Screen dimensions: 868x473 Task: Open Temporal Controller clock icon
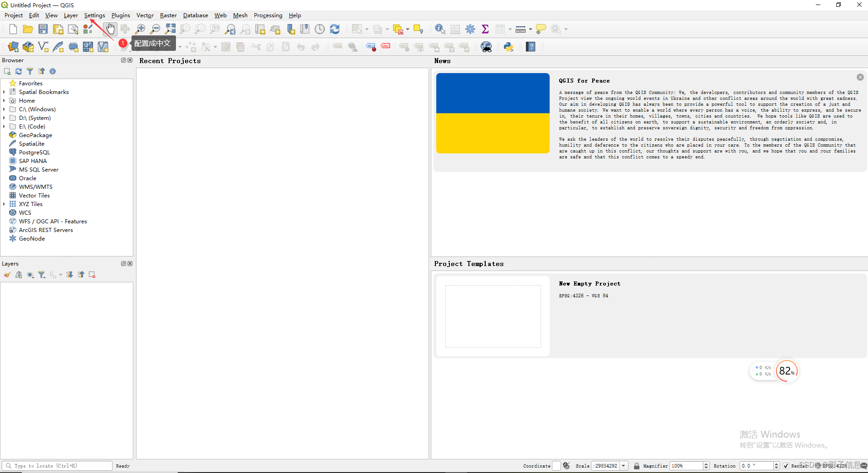[x=320, y=29]
